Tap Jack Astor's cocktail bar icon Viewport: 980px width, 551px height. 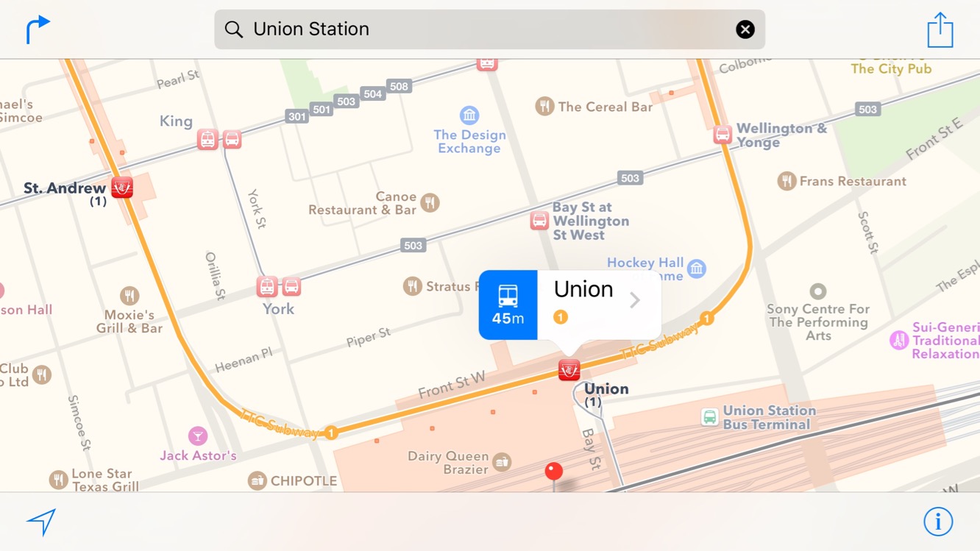197,436
